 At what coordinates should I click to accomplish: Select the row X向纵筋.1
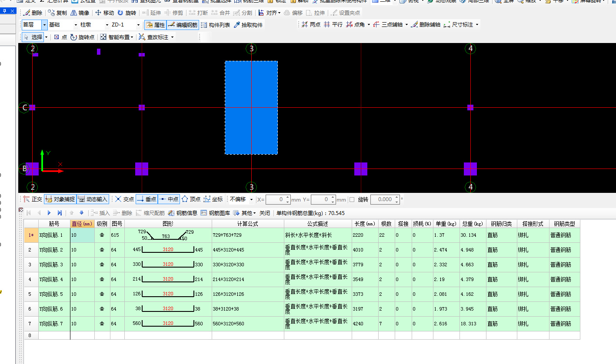(x=302, y=235)
